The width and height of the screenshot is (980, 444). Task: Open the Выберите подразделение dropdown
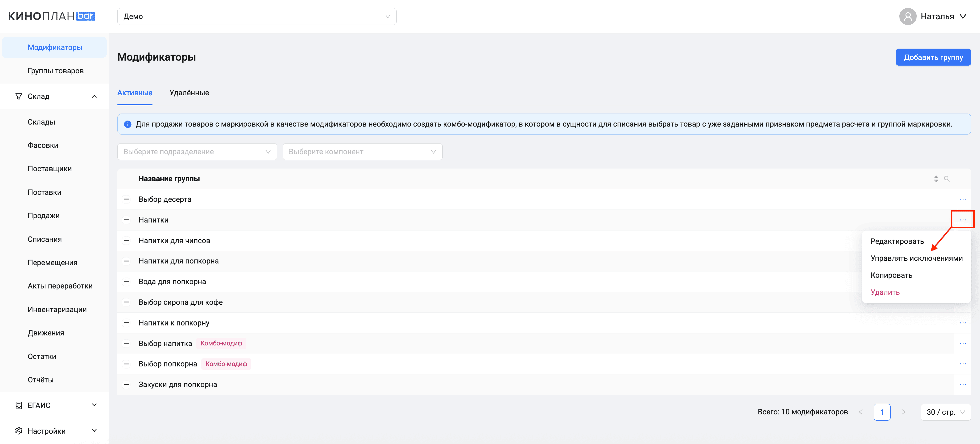197,152
